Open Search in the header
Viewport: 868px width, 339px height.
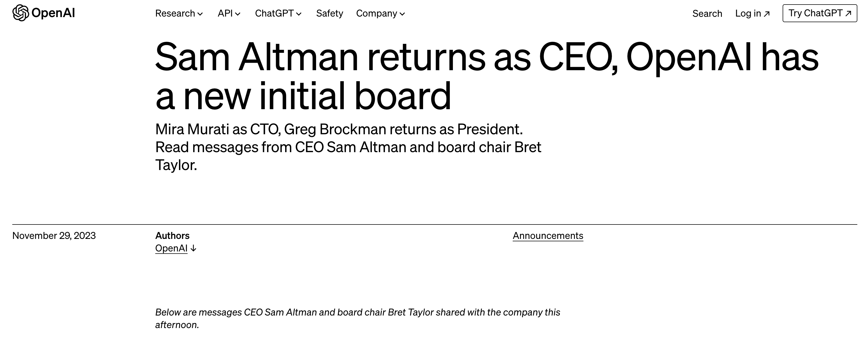[707, 14]
